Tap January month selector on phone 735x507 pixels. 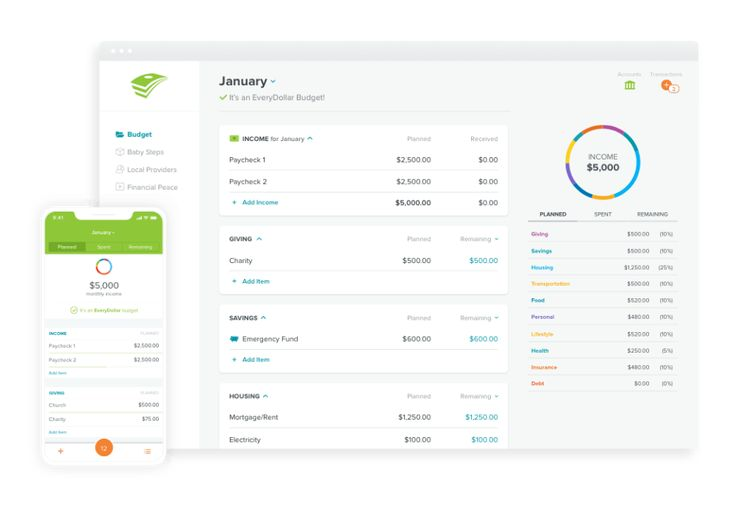click(103, 232)
